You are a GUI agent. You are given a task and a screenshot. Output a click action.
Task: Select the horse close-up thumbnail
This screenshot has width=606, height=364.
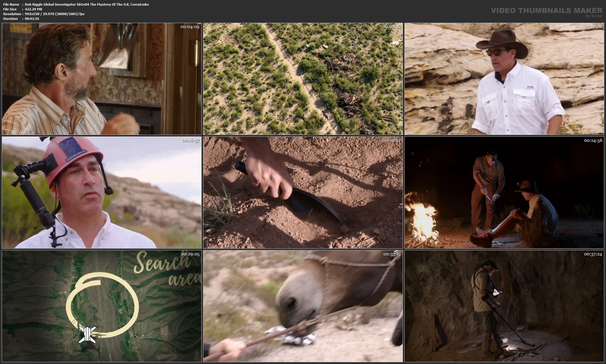coord(303,306)
